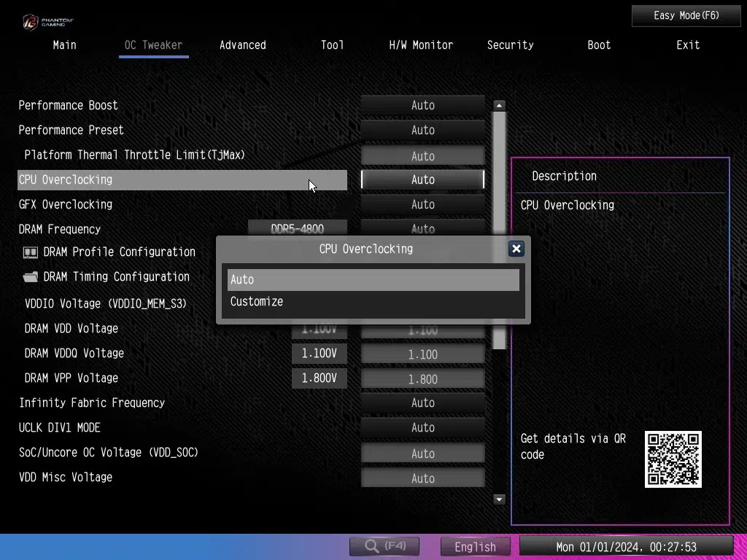Switch to H/W Monitor tab
Screen dimensions: 747x560
point(421,45)
